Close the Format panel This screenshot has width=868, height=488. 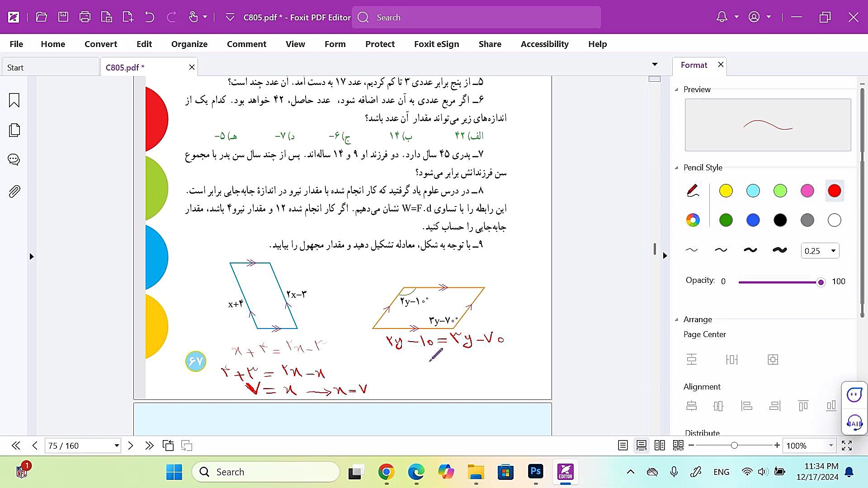pos(721,65)
